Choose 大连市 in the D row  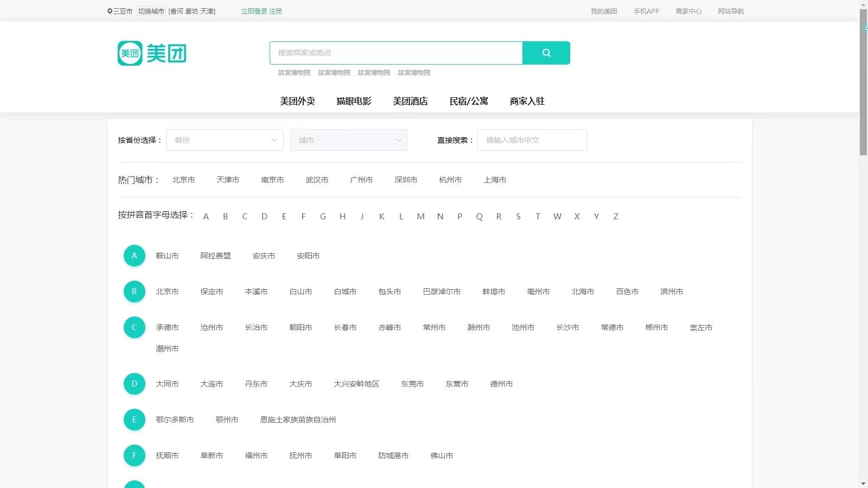pos(212,384)
